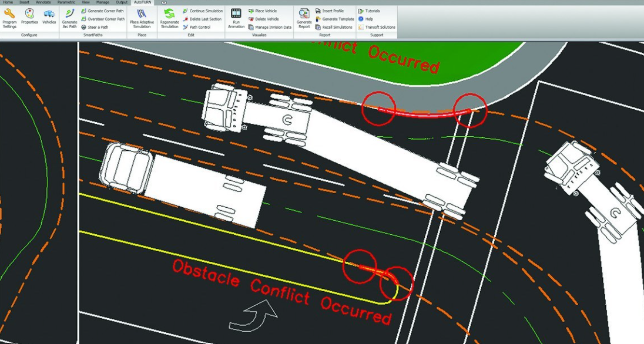
Task: Activate Steer a Path
Action: pos(97,26)
